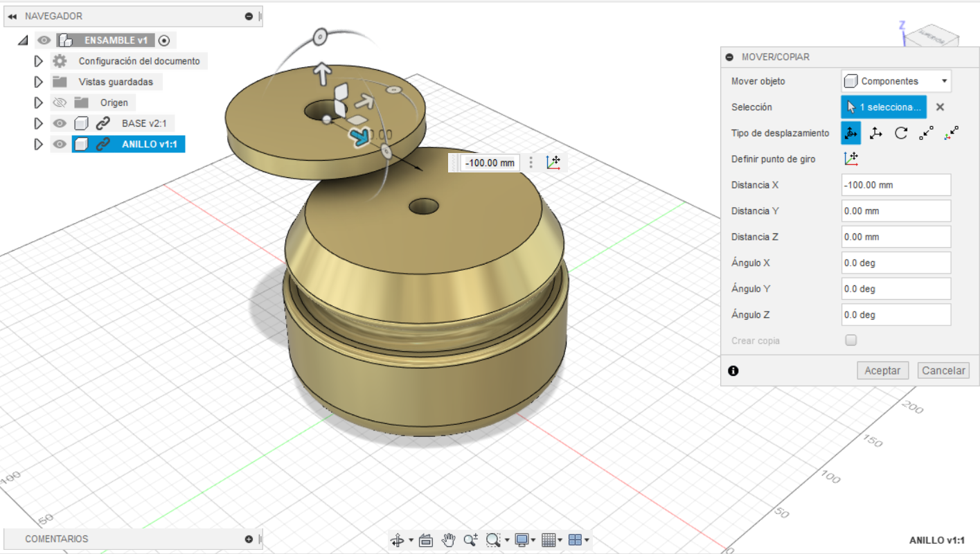The width and height of the screenshot is (980, 554).
Task: Open Viewports layout icon
Action: coord(575,540)
